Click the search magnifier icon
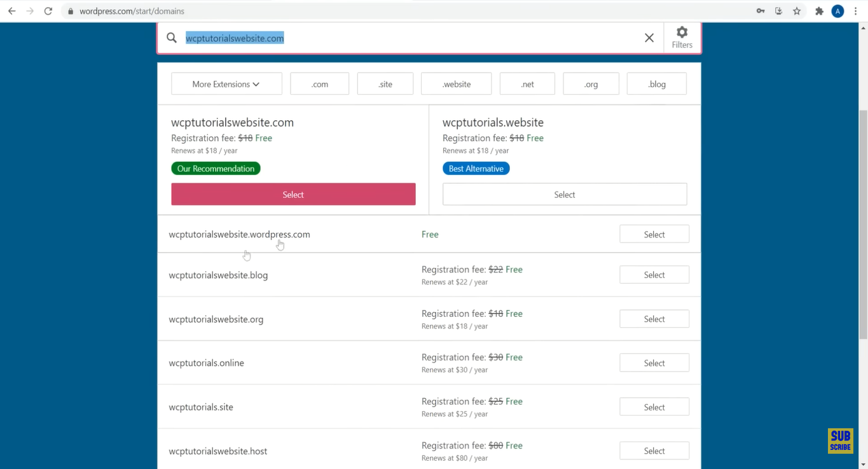868x469 pixels. click(x=172, y=38)
